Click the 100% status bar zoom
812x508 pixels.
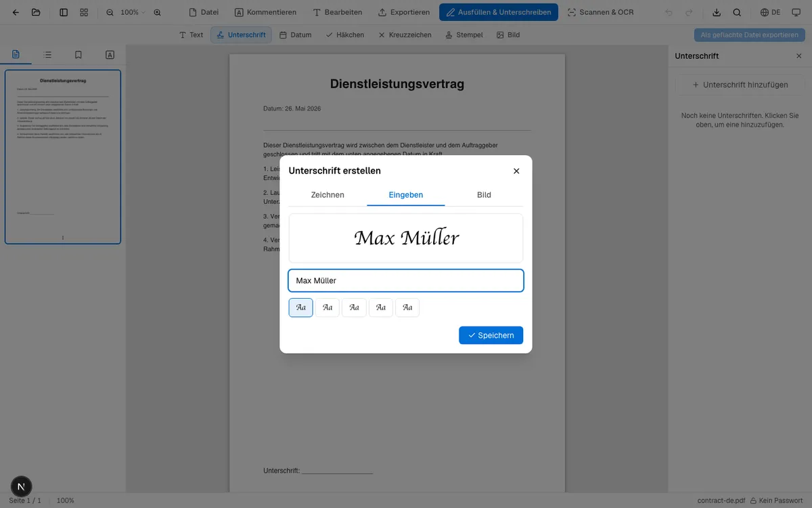[x=66, y=501]
